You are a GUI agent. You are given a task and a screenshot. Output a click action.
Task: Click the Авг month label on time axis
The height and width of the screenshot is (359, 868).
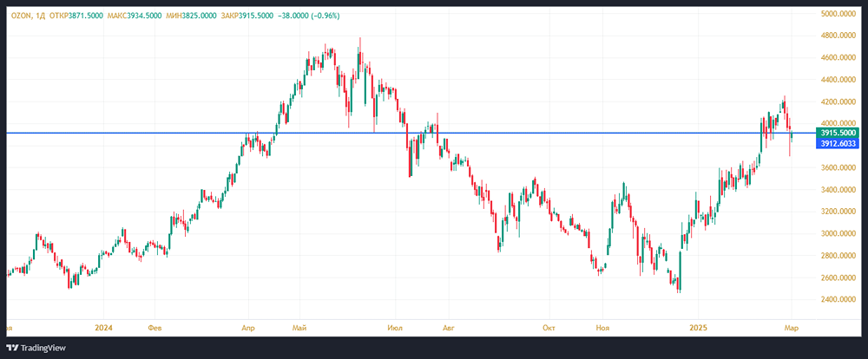click(x=448, y=328)
